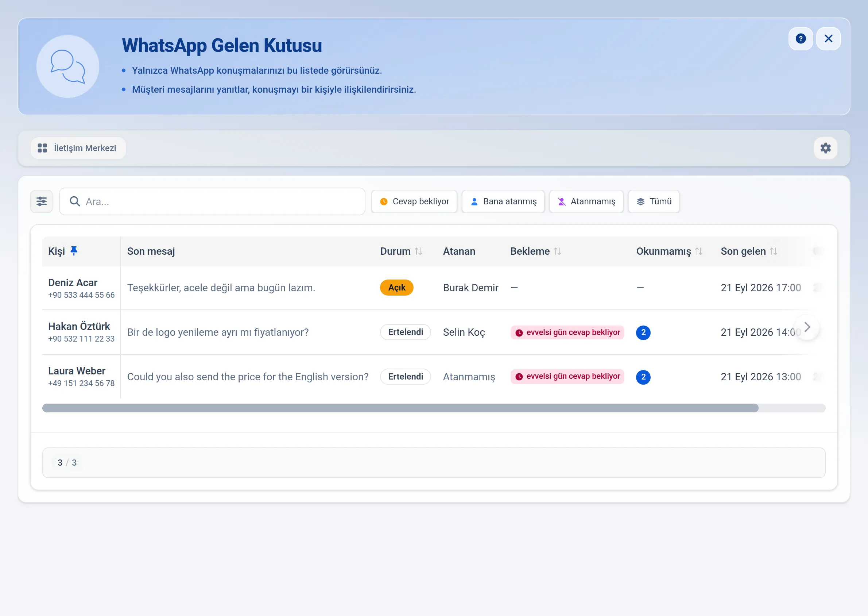Click message about logo yenileme
868x616 pixels.
coord(218,332)
